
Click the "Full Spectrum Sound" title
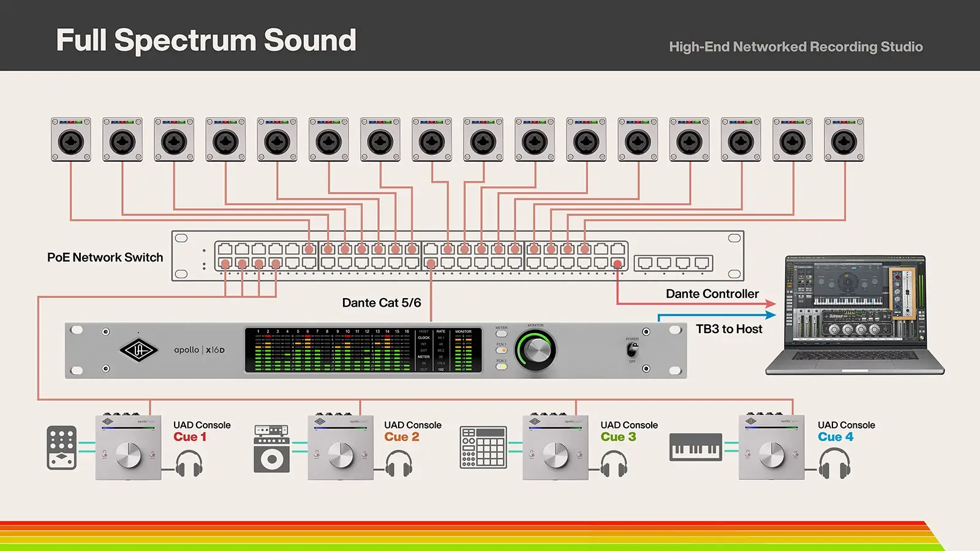pyautogui.click(x=206, y=40)
